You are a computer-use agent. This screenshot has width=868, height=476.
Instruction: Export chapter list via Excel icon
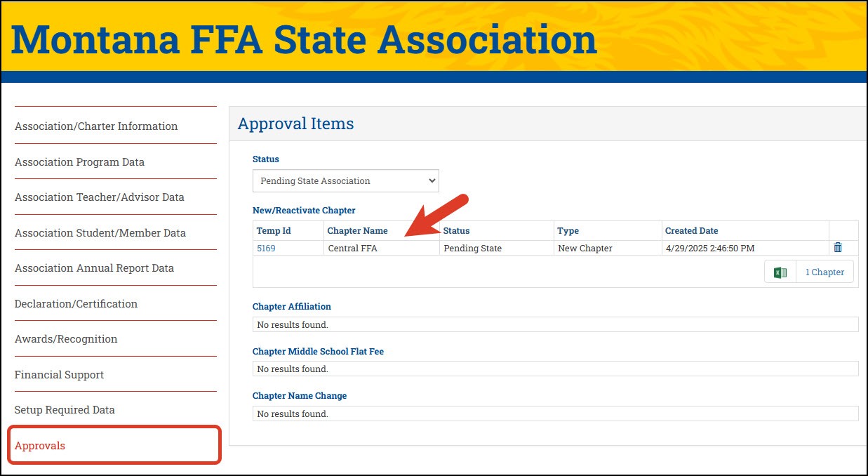(780, 272)
